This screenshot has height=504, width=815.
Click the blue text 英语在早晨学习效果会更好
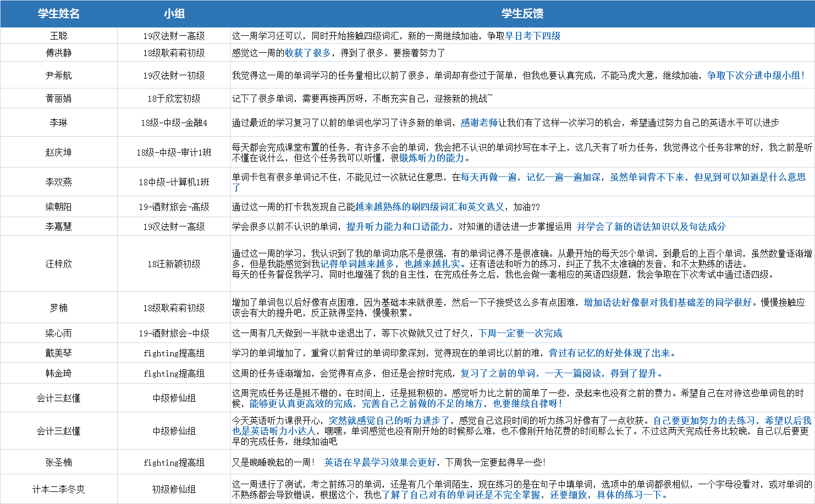(x=380, y=462)
